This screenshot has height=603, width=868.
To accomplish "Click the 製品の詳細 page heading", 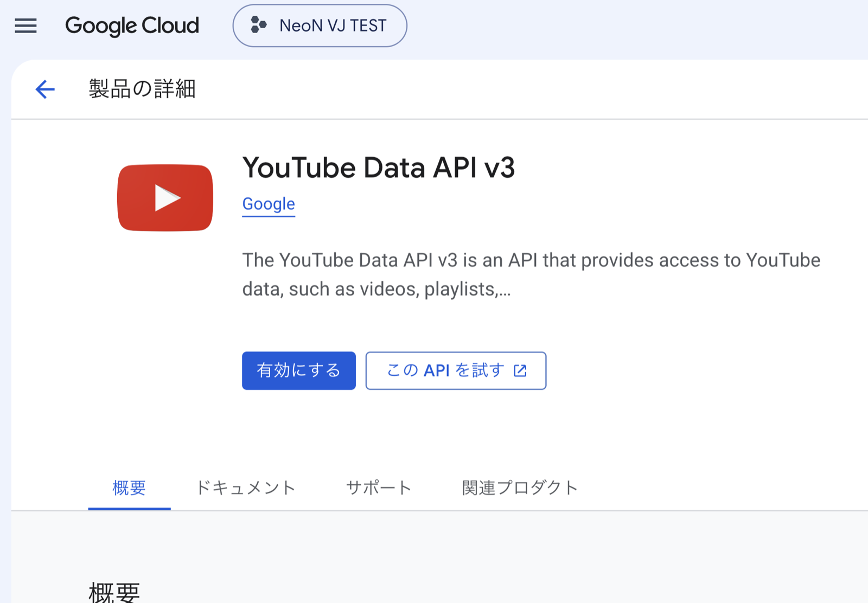I will pyautogui.click(x=142, y=89).
